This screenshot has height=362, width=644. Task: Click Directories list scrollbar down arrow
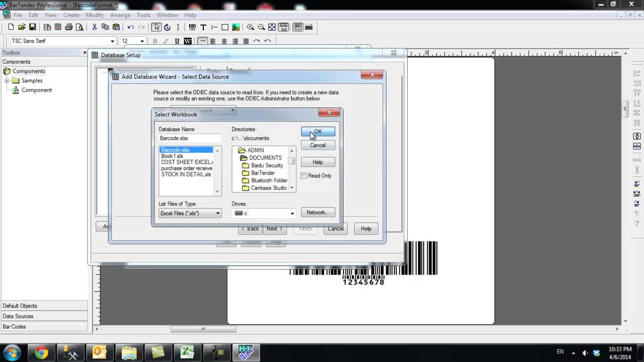[x=292, y=188]
